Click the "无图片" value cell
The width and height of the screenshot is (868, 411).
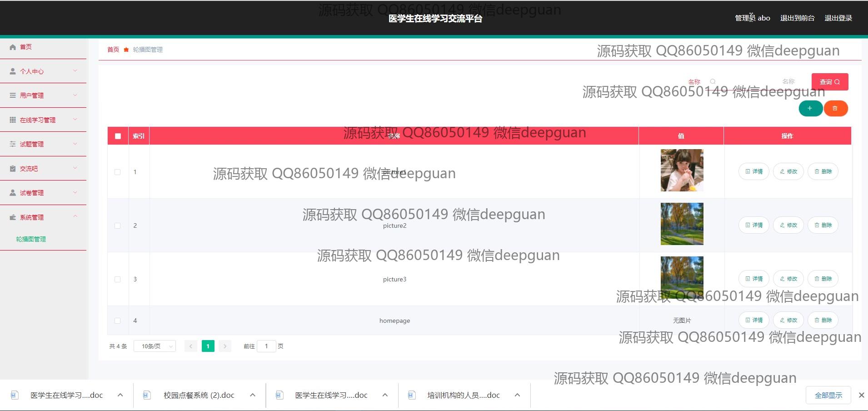tap(682, 321)
